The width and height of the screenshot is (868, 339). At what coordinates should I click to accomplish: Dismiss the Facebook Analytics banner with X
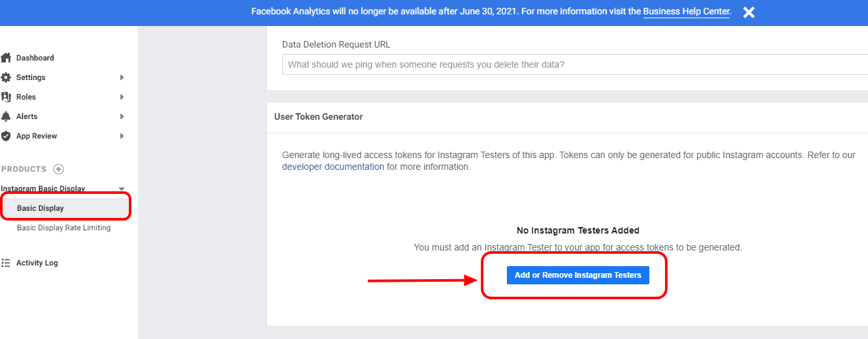749,12
